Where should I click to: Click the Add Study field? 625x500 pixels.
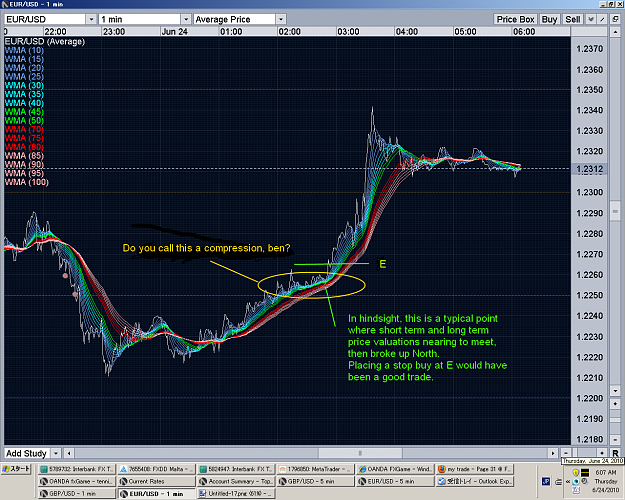tap(27, 453)
